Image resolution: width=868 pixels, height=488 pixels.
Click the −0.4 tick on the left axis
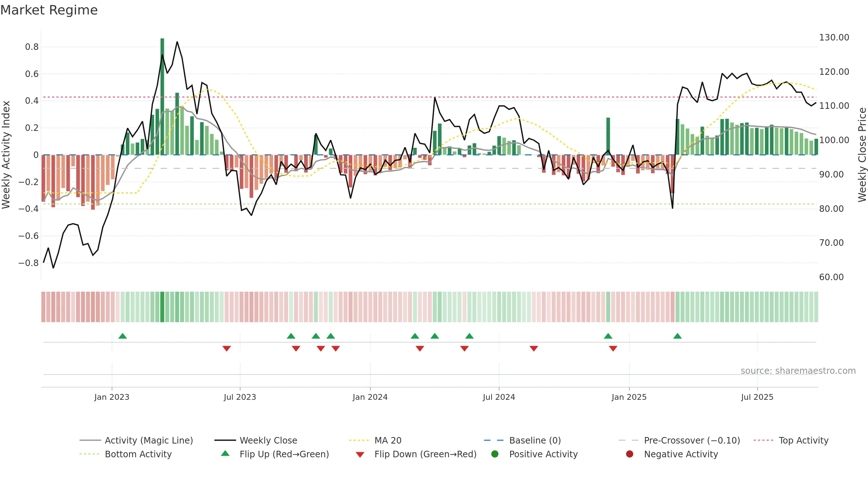(29, 209)
